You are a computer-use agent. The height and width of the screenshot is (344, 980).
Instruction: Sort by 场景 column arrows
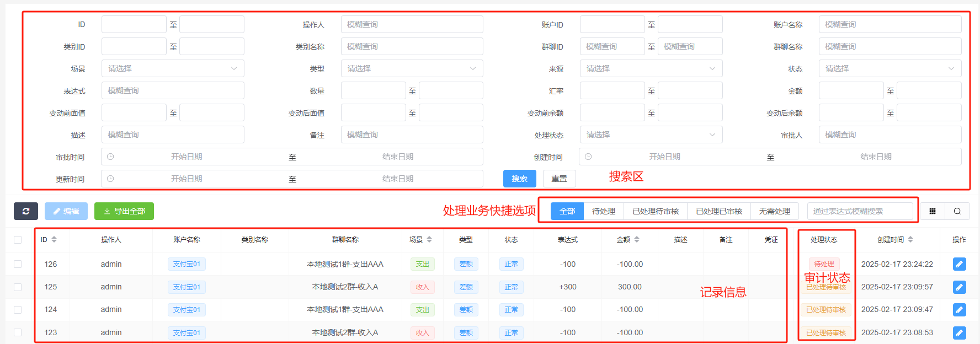pyautogui.click(x=429, y=239)
